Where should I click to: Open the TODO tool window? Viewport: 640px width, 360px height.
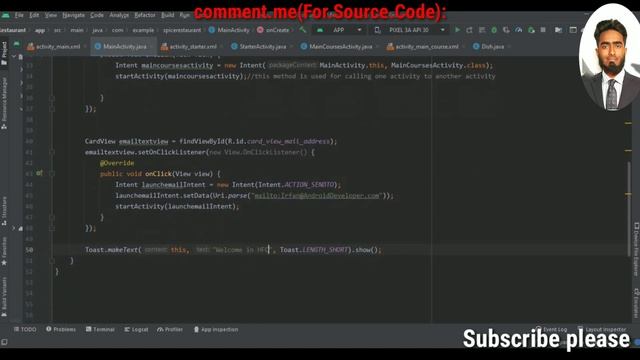pyautogui.click(x=25, y=329)
